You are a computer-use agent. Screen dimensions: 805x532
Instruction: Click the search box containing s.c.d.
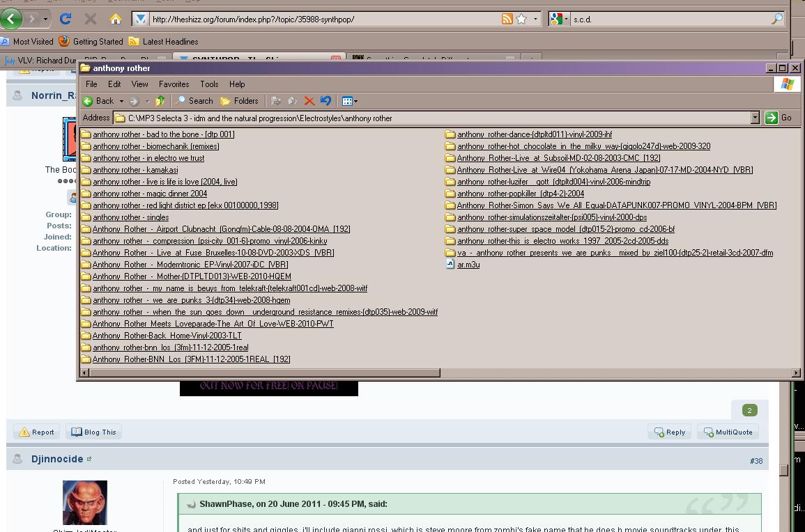click(670, 19)
